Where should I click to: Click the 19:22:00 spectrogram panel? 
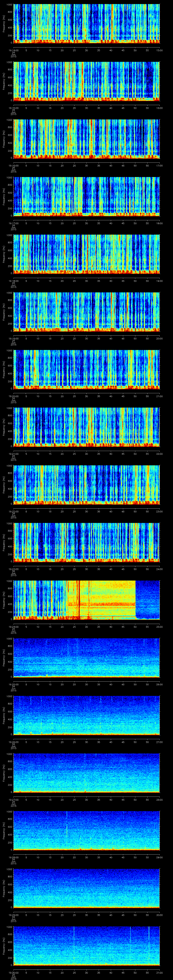(87, 485)
